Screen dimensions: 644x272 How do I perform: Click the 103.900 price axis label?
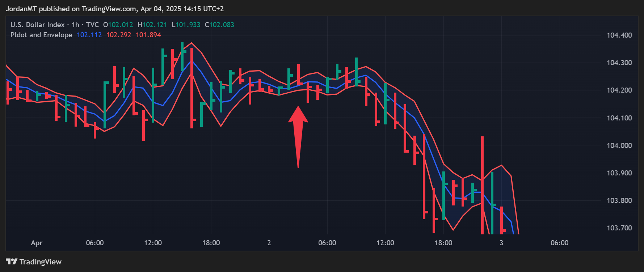pyautogui.click(x=619, y=173)
